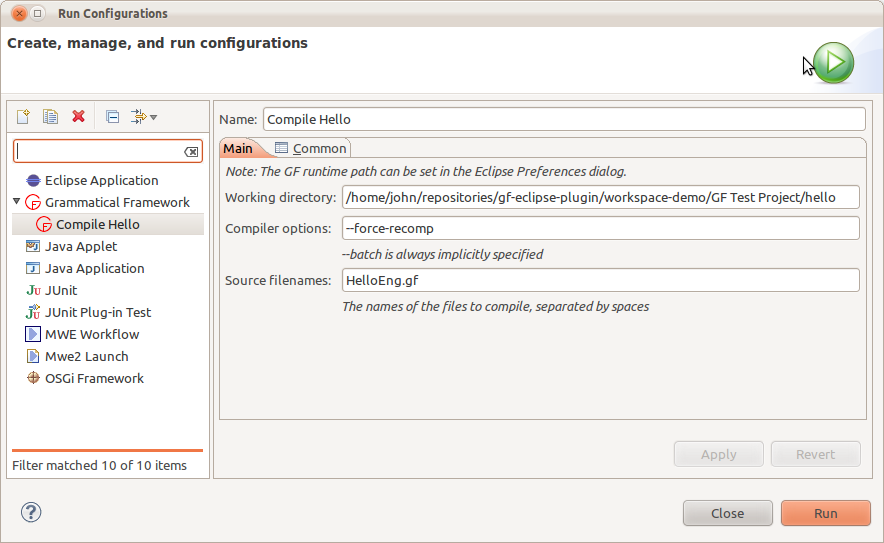
Task: Switch to the Main tab
Action: (238, 148)
